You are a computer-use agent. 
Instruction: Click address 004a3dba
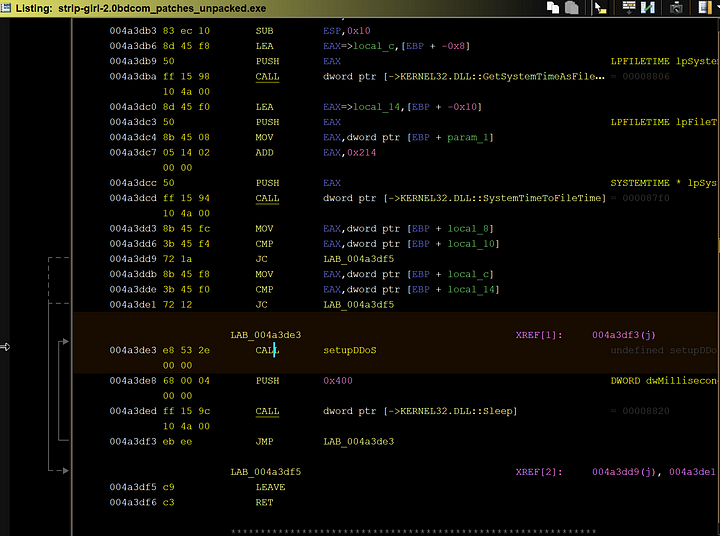click(x=133, y=76)
